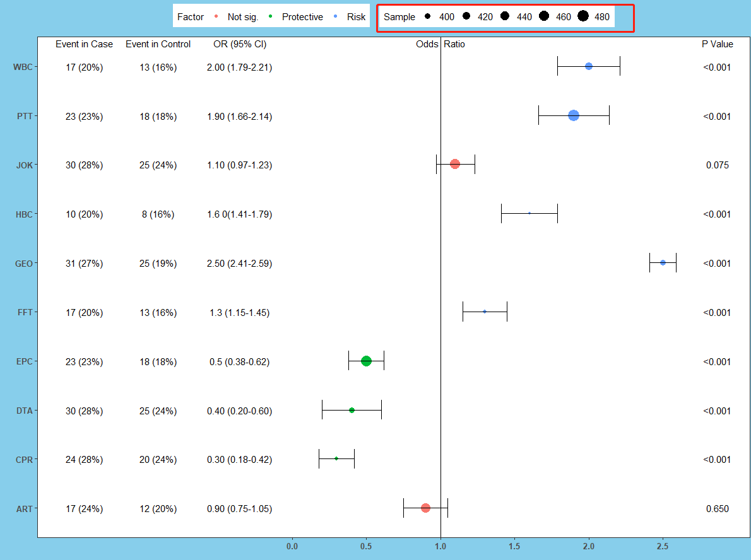This screenshot has height=560, width=751.
Task: Select the 460 sample size legend dot
Action: point(543,16)
